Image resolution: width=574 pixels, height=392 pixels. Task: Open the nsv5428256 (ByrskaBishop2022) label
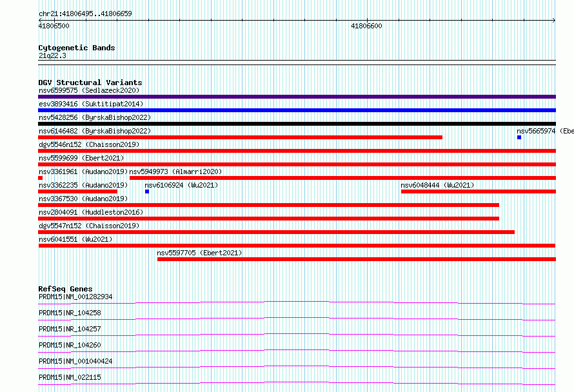[95, 117]
